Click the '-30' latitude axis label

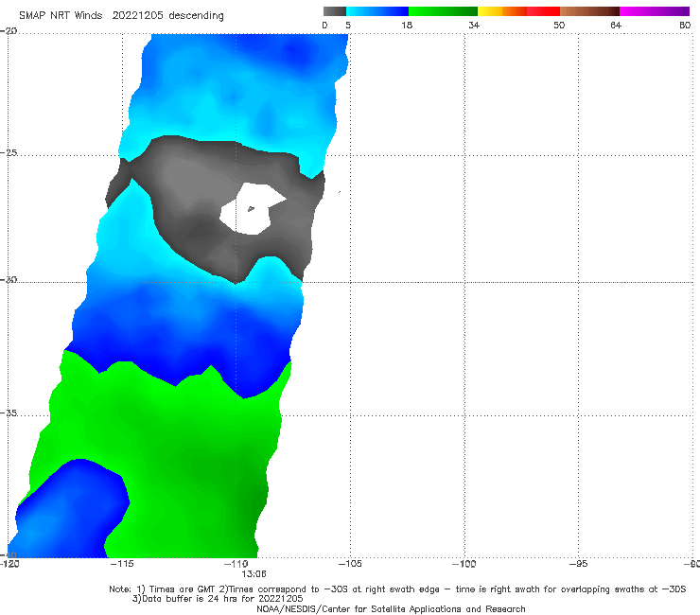(9, 279)
